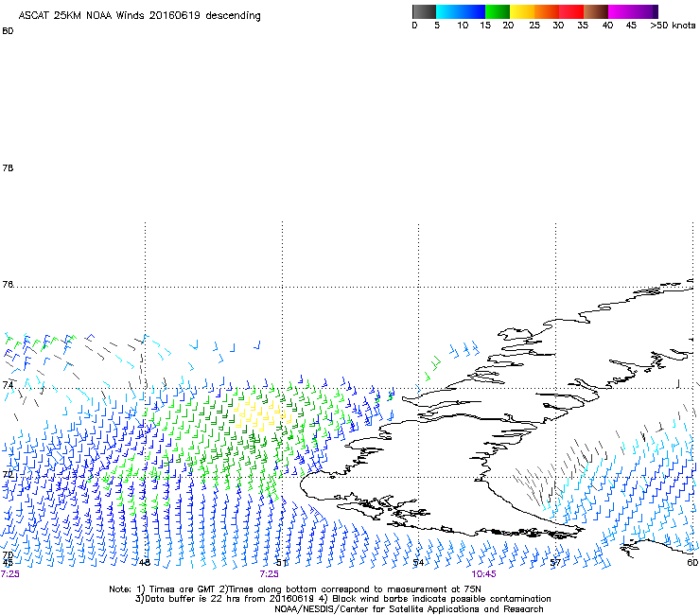Click the "40" legend scale label
This screenshot has width=700, height=615.
607,26
